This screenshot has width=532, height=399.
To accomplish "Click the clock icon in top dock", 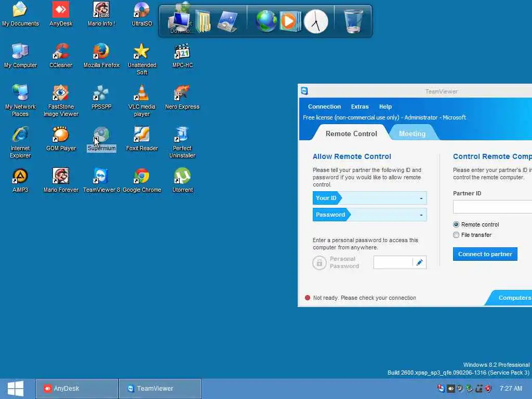I will pyautogui.click(x=316, y=21).
